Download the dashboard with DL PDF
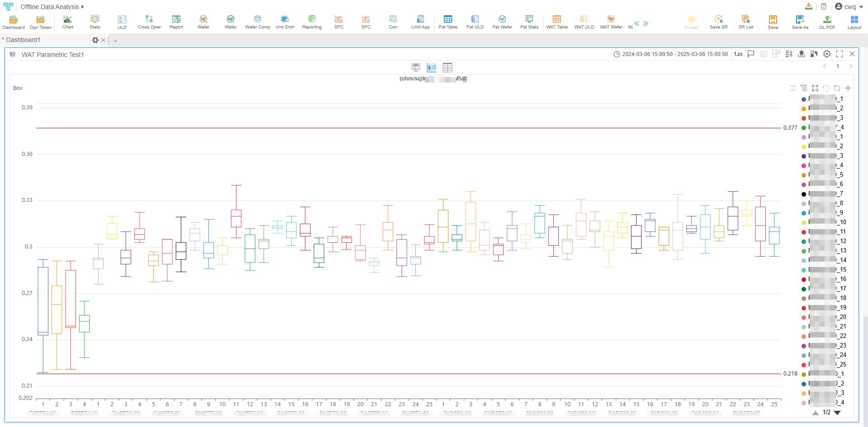868x427 pixels. coord(827,21)
